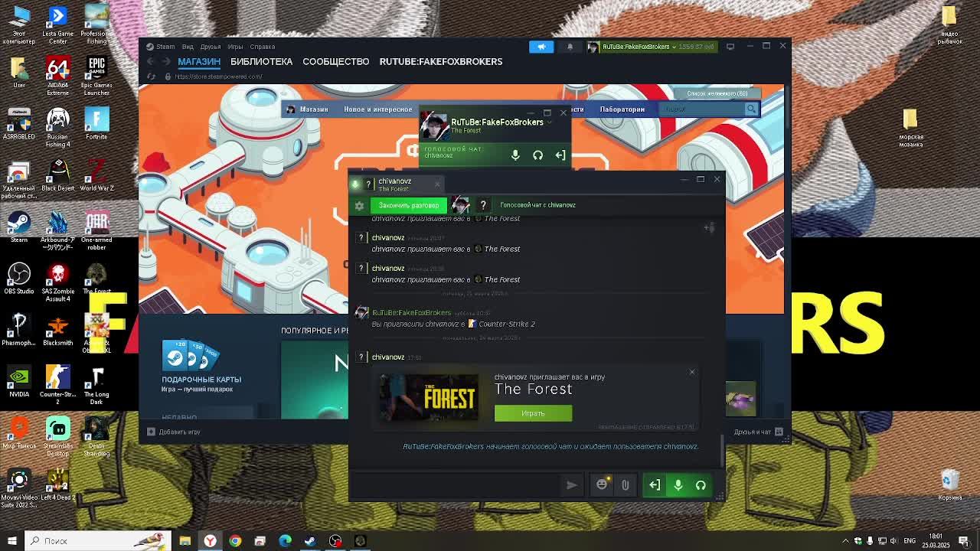Viewport: 980px width, 551px height.
Task: Click The Forest game thumbnail in invite
Action: pos(430,398)
